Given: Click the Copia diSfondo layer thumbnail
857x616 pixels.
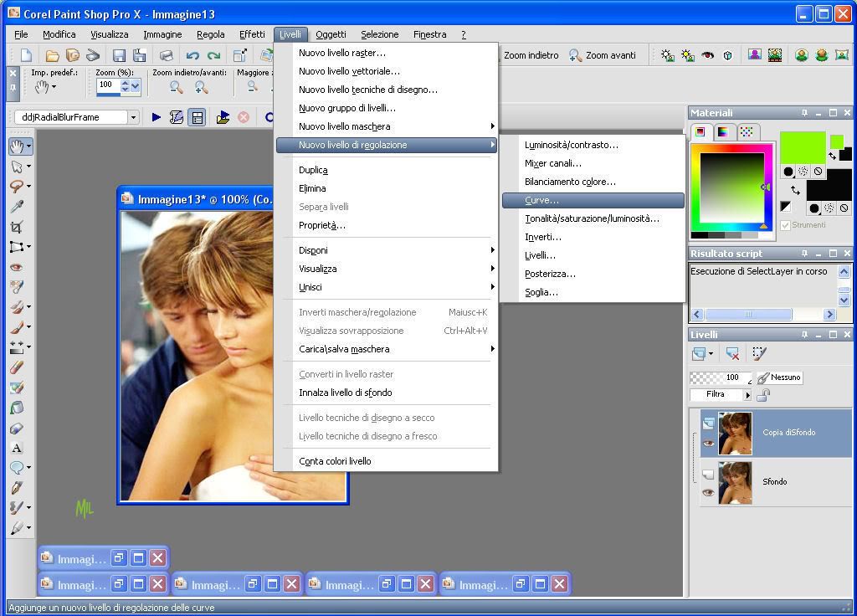Looking at the screenshot, I should [x=735, y=433].
